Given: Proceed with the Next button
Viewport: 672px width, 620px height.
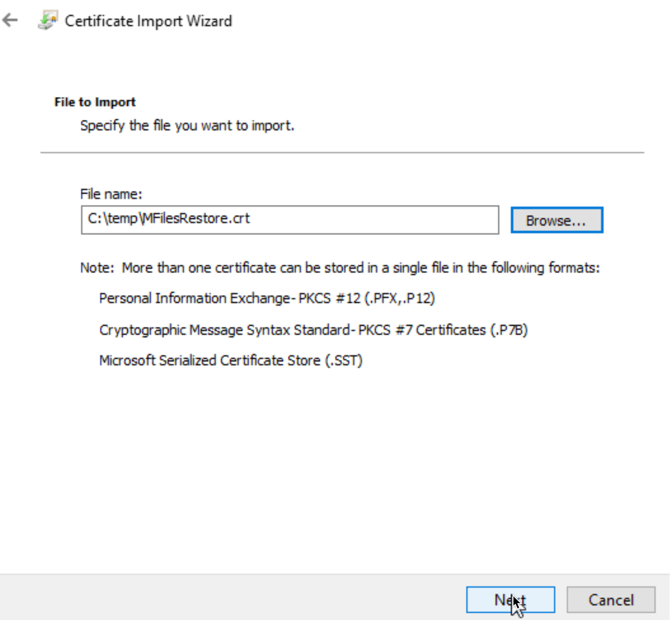Looking at the screenshot, I should (510, 600).
